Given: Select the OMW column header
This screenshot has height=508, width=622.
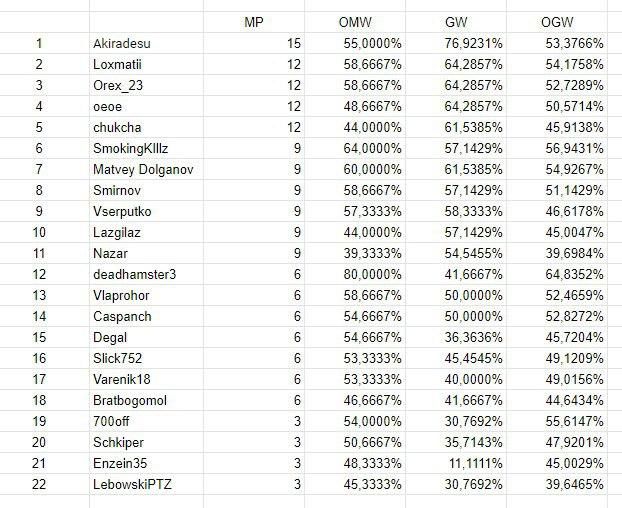Looking at the screenshot, I should click(x=356, y=22).
